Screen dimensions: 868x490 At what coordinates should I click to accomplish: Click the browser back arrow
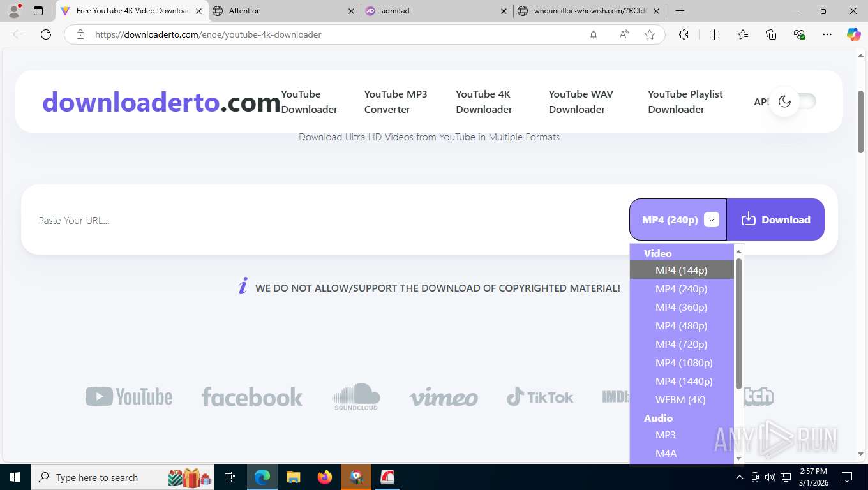18,34
